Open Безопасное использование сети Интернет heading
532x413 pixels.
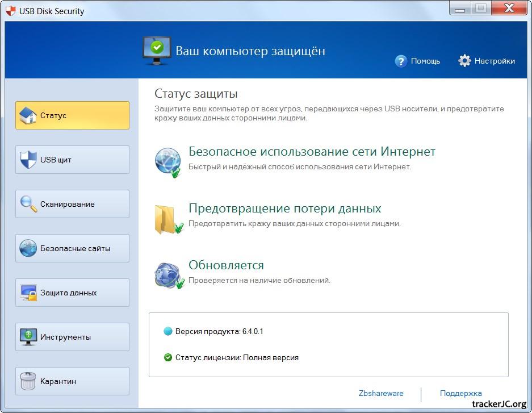click(x=312, y=152)
